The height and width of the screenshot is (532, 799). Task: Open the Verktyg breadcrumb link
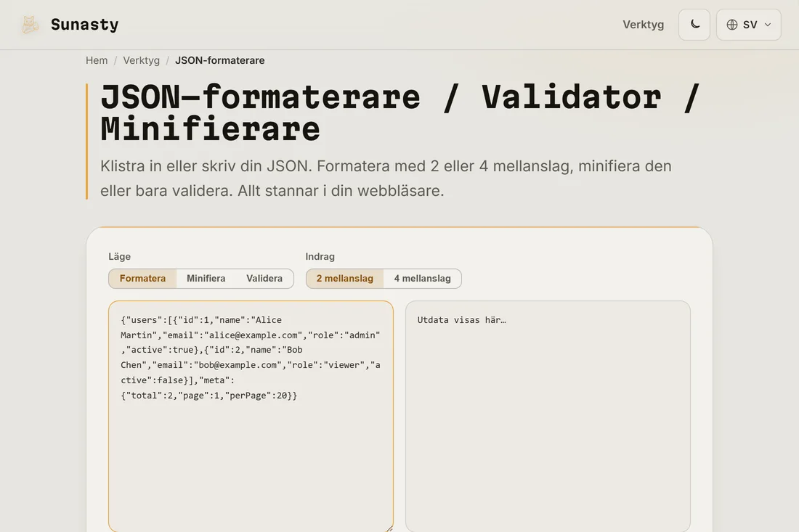[x=141, y=60]
